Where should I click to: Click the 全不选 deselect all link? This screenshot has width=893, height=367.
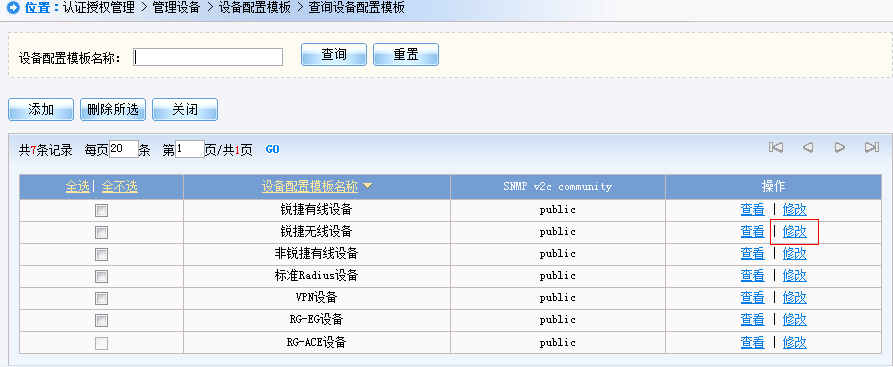(x=120, y=186)
